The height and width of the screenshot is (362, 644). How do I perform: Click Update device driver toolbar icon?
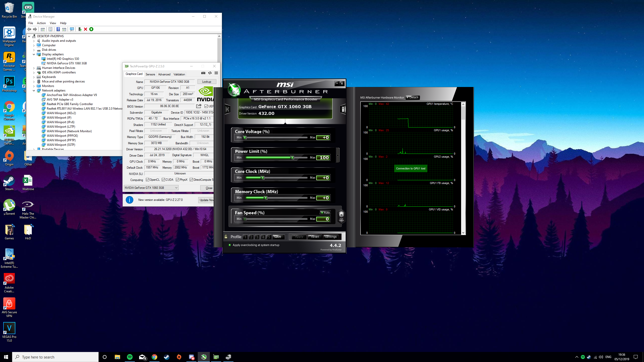pyautogui.click(x=80, y=29)
